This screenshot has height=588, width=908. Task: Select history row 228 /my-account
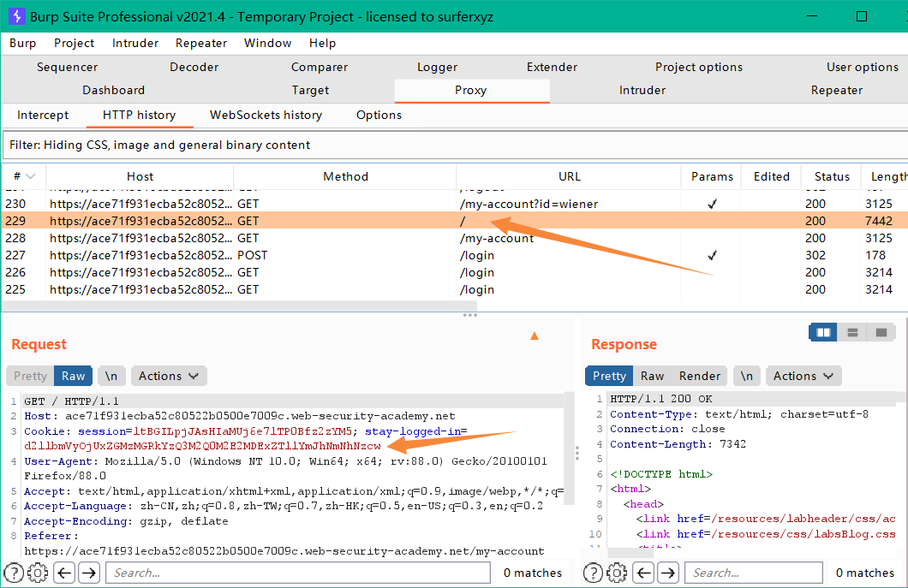[455, 238]
